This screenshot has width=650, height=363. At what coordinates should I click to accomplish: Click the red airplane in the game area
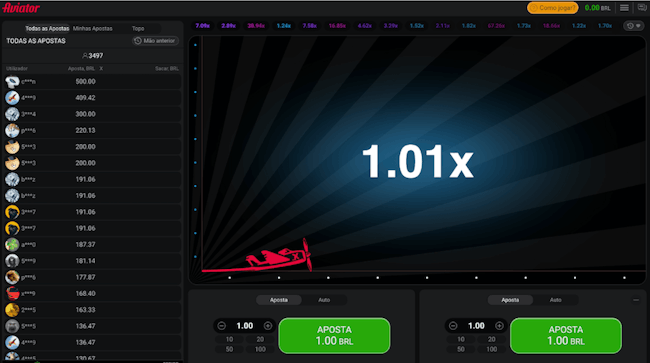click(278, 256)
